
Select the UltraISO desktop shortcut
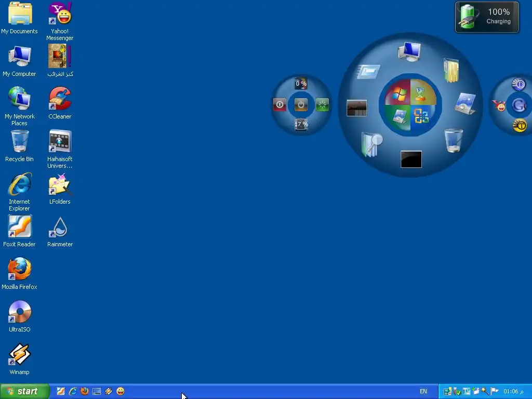tap(19, 316)
